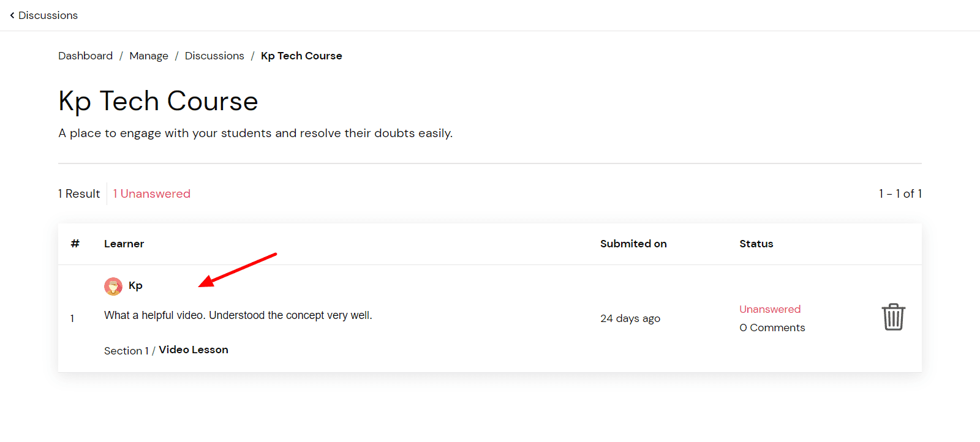Click the Unanswered status label

click(x=770, y=309)
